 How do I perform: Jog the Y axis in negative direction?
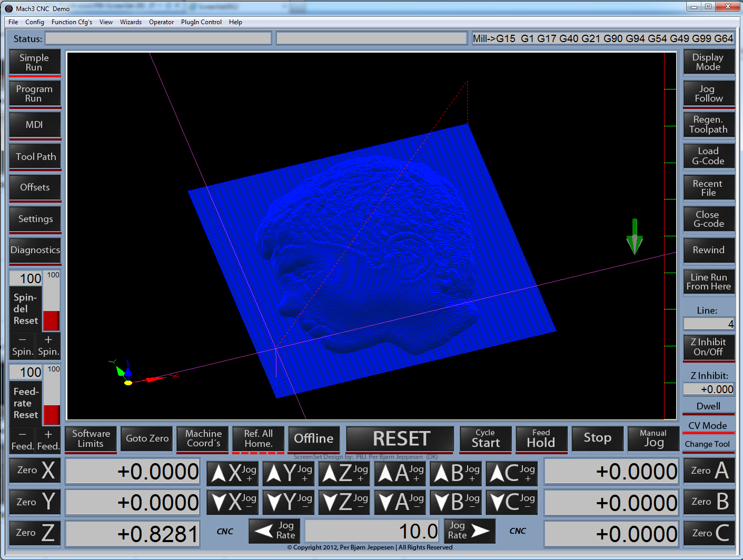coord(288,502)
